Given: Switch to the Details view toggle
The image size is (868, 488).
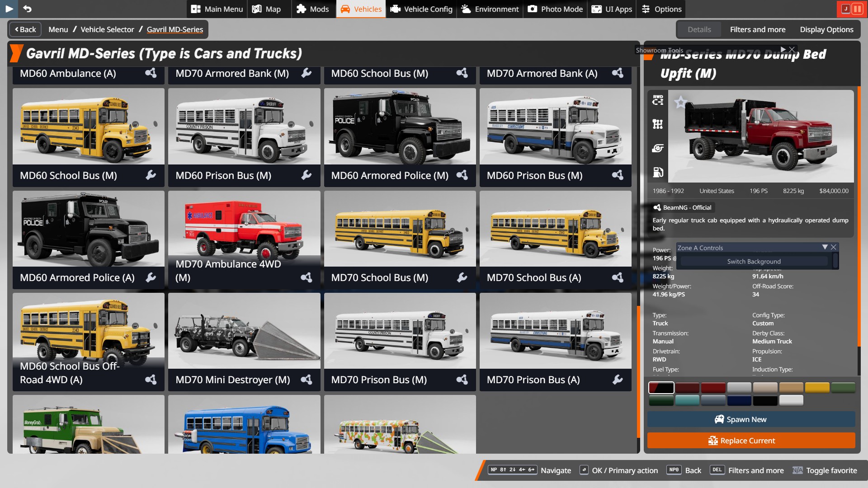Looking at the screenshot, I should click(699, 29).
